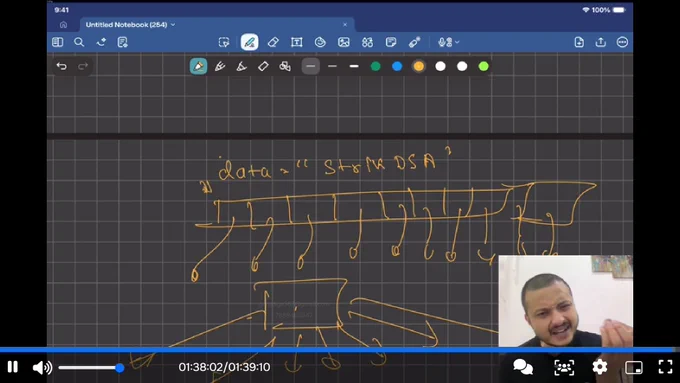Pick the blue color swatch
Screen dimensions: 680x383
coord(397,66)
